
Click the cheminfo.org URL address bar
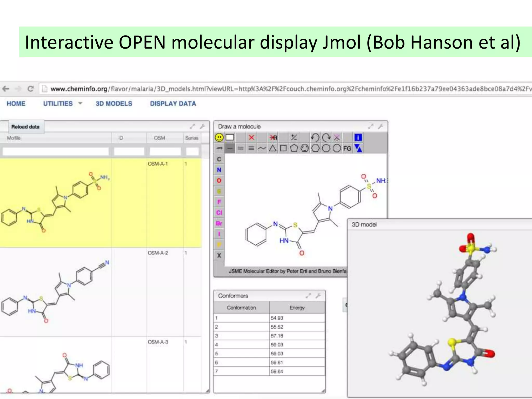(x=286, y=89)
